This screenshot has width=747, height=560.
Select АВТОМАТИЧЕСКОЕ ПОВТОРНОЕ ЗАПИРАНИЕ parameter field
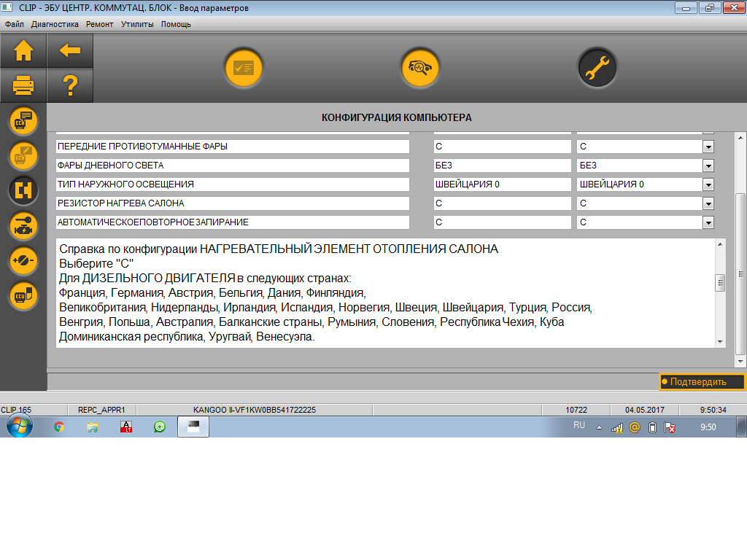(x=233, y=222)
